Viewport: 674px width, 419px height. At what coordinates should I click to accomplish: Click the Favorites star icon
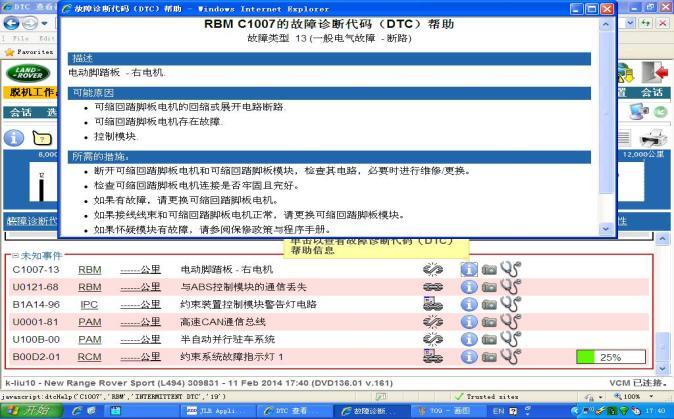click(9, 52)
